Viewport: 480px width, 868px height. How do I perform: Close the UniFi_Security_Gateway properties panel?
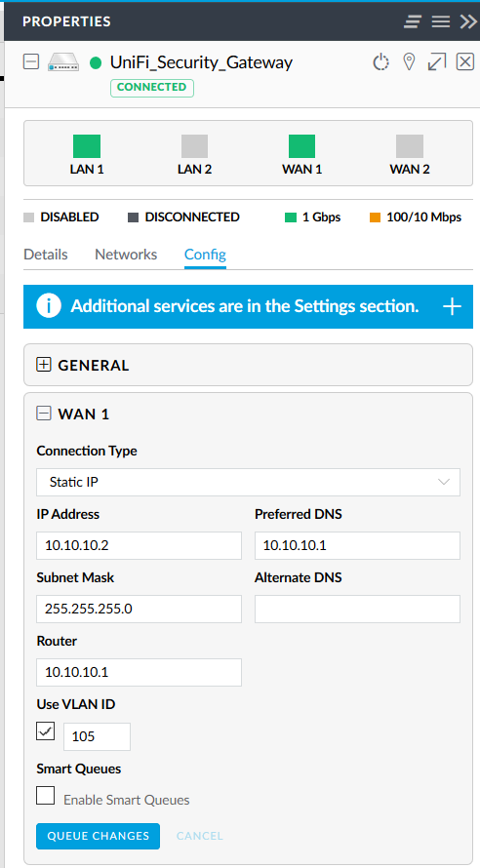coord(465,61)
